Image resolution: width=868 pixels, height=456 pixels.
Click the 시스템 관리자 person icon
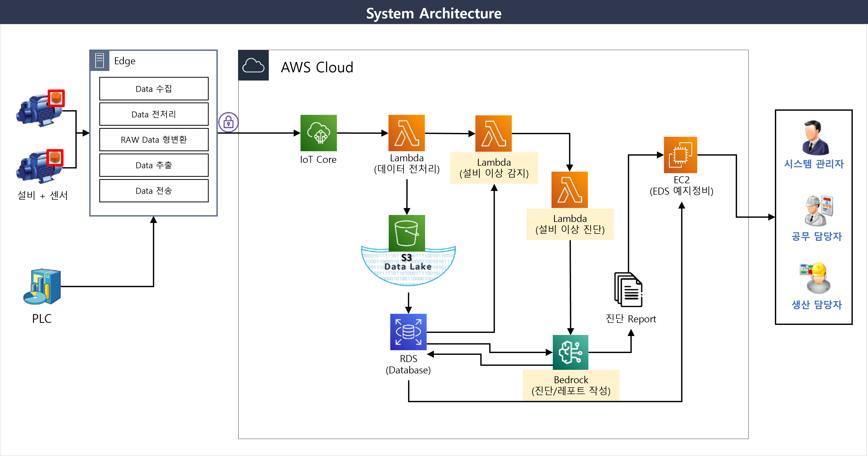815,137
